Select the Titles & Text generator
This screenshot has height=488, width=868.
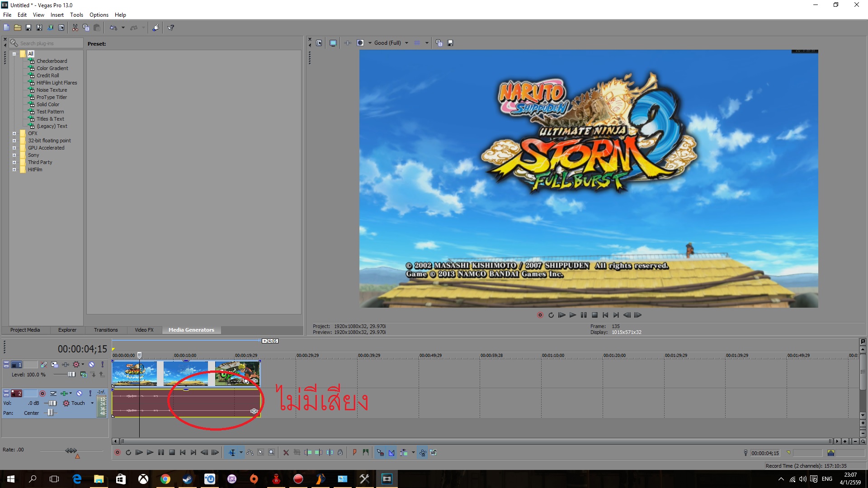click(50, 119)
